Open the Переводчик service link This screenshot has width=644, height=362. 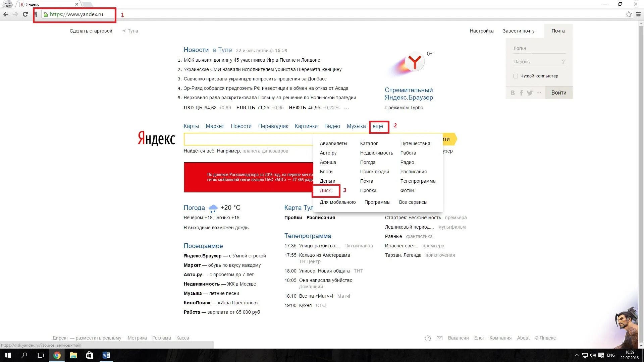(273, 126)
